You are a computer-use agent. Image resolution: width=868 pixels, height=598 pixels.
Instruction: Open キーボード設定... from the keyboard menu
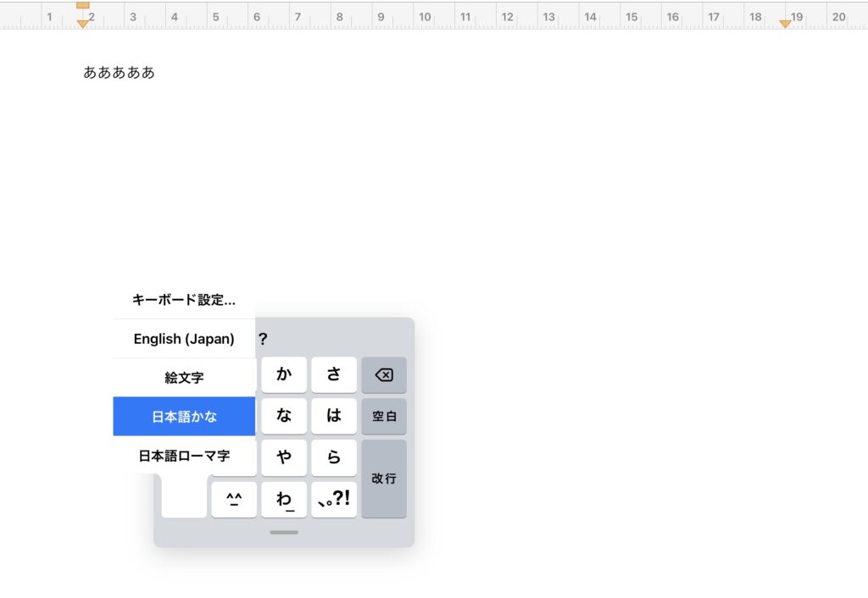click(184, 299)
